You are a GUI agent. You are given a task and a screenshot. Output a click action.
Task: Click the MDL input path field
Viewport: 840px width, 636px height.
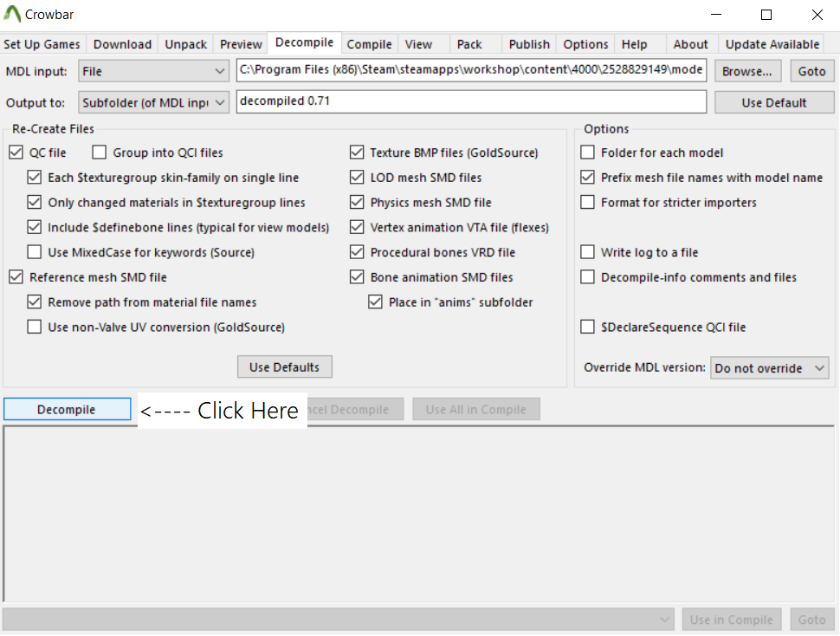[x=471, y=70]
